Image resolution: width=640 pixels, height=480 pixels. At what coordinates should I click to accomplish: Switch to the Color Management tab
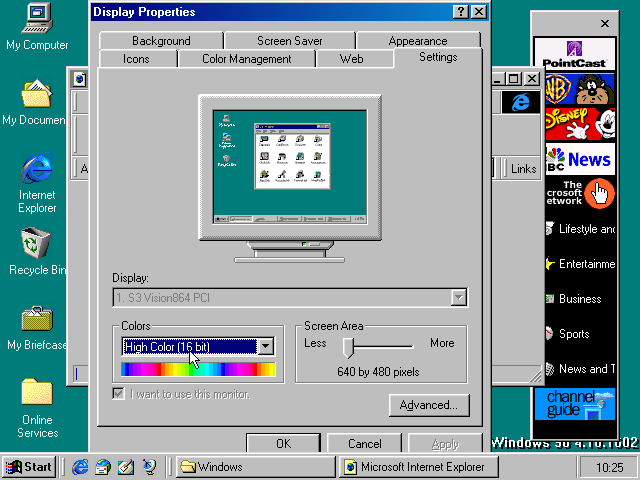[247, 59]
